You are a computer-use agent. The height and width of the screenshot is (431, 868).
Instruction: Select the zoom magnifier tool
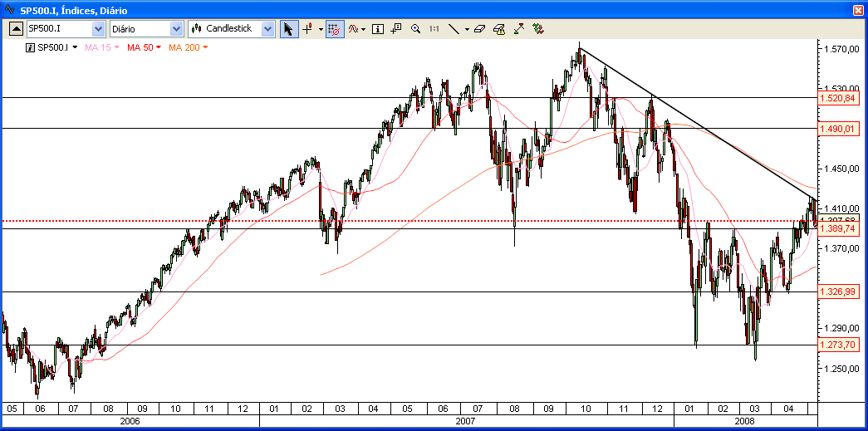point(416,29)
